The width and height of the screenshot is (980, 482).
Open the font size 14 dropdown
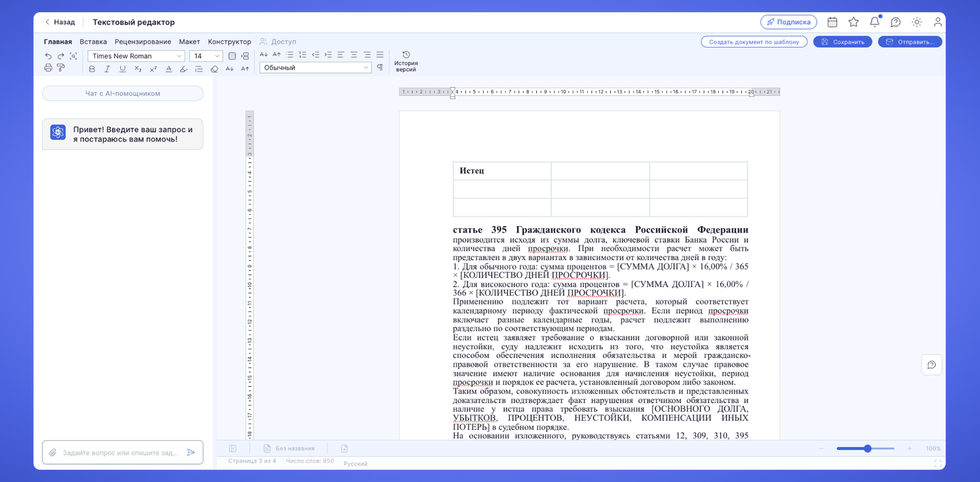(206, 56)
